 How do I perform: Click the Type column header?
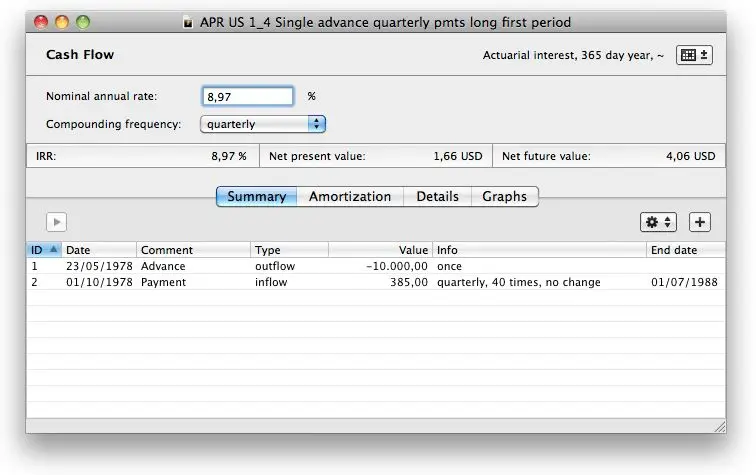click(x=289, y=250)
